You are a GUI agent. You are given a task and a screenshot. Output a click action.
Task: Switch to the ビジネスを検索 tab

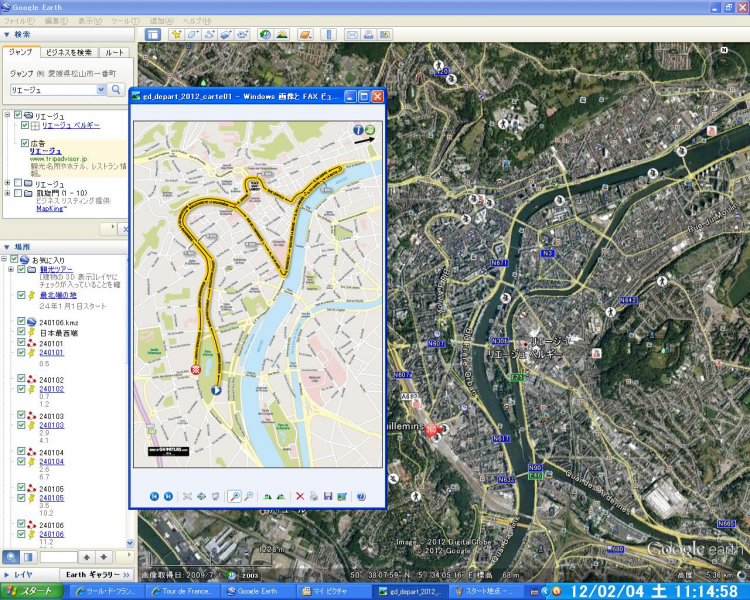click(x=69, y=52)
